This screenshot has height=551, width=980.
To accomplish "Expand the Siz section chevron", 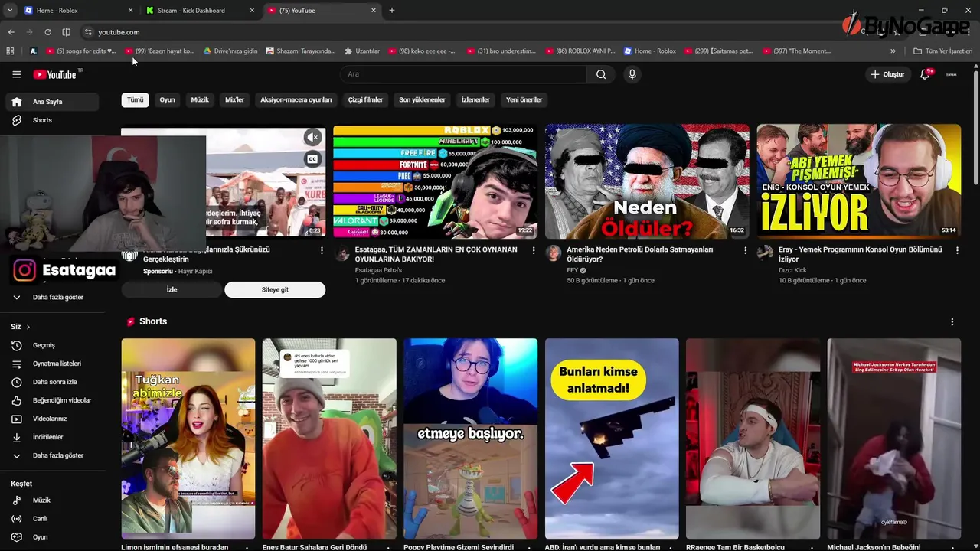I will pos(28,327).
